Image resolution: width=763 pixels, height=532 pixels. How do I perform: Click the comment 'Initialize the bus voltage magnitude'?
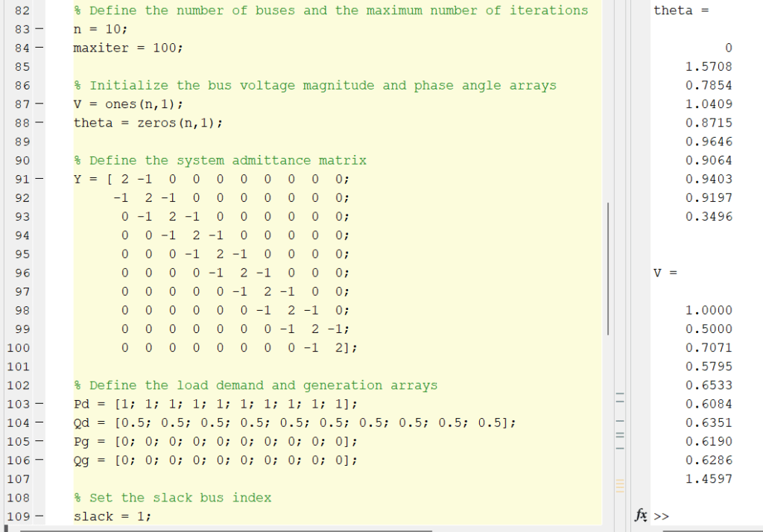click(232, 85)
